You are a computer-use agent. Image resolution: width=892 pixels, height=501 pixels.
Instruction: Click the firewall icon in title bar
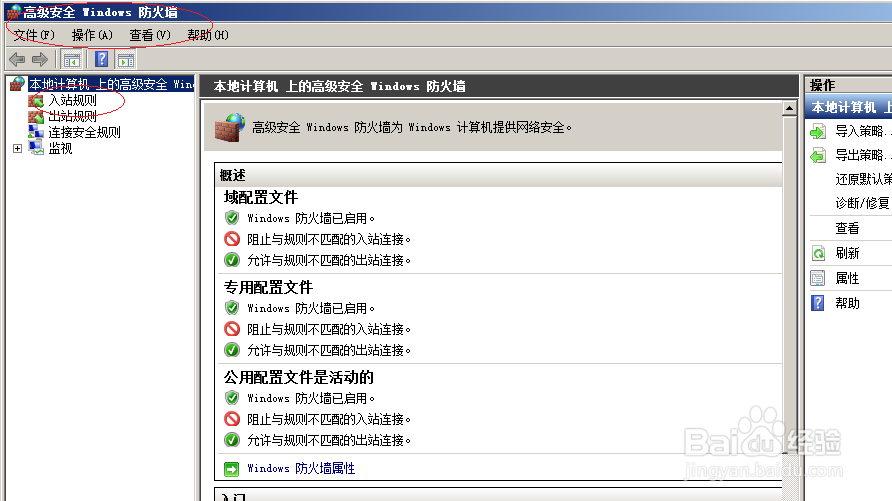(x=14, y=11)
